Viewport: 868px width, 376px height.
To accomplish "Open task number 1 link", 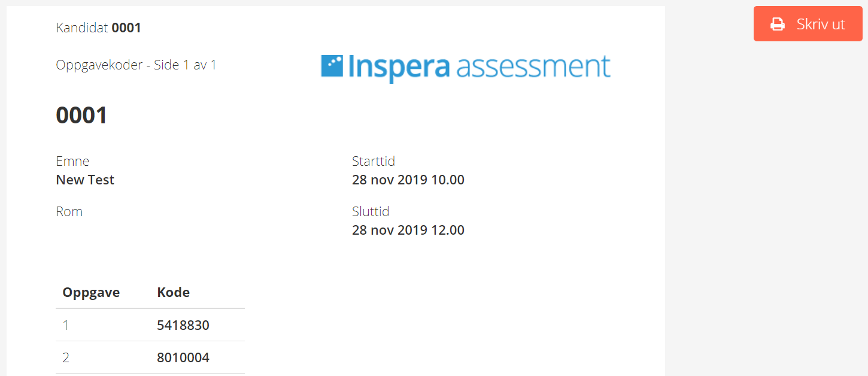I will (66, 325).
